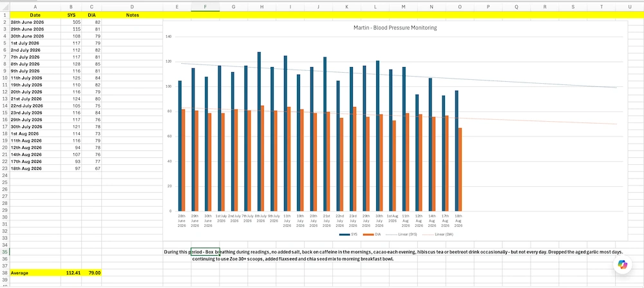Click the 60 label on the chart axis

[169, 137]
